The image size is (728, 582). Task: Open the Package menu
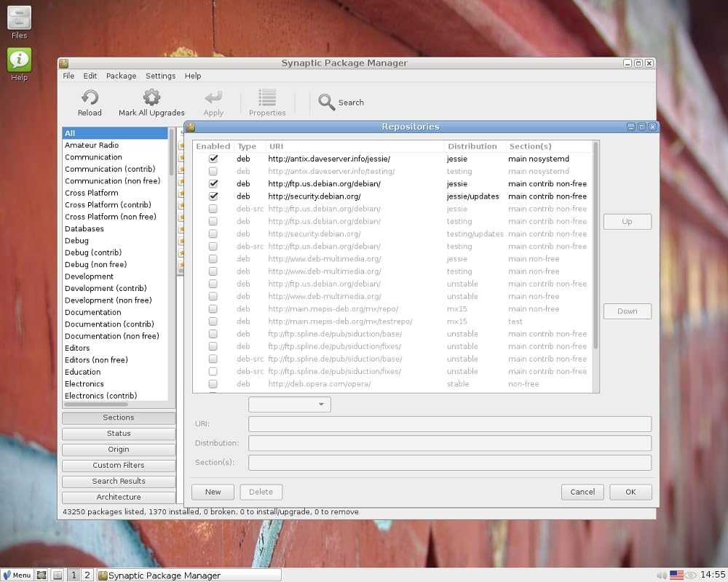tap(121, 76)
